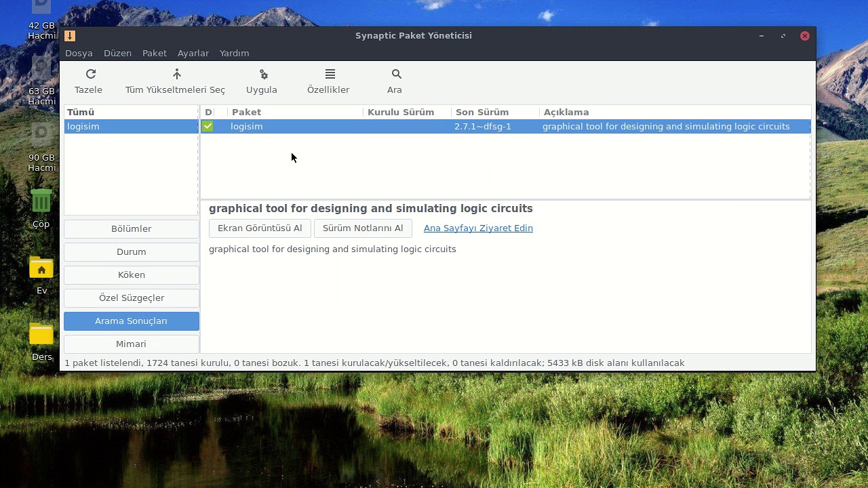868x488 pixels.
Task: Sort by the D status column header
Action: pyautogui.click(x=208, y=112)
